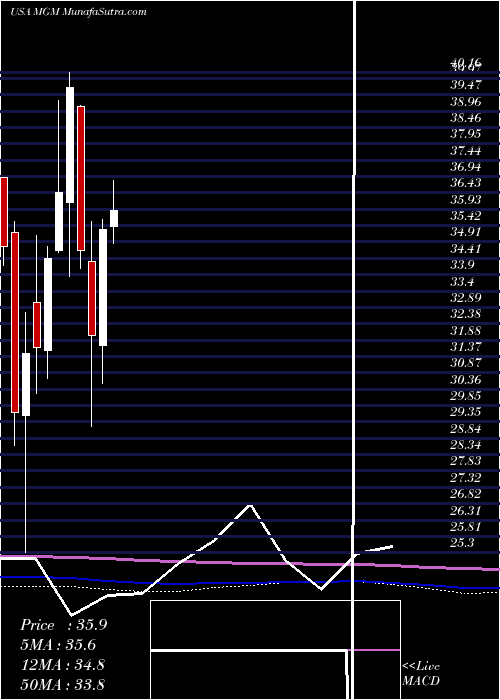
Task: Click the 26.82 axis value
Action: pos(466,494)
